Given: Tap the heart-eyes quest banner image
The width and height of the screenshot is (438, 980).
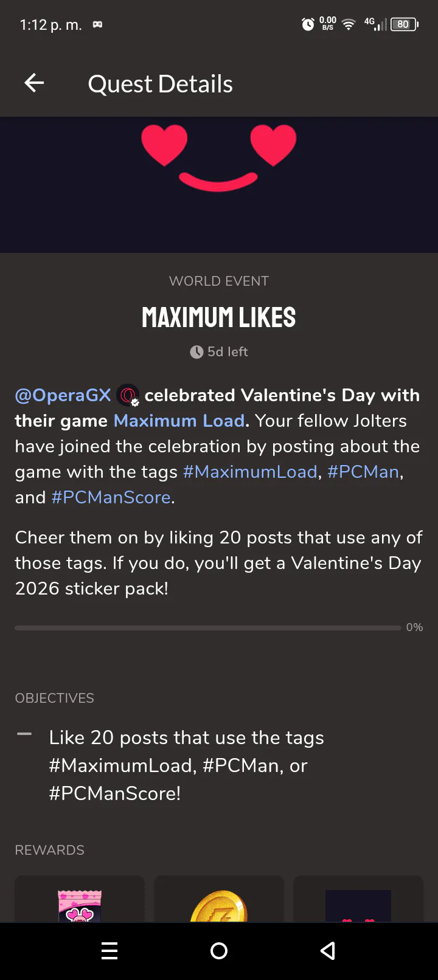Looking at the screenshot, I should [x=219, y=184].
